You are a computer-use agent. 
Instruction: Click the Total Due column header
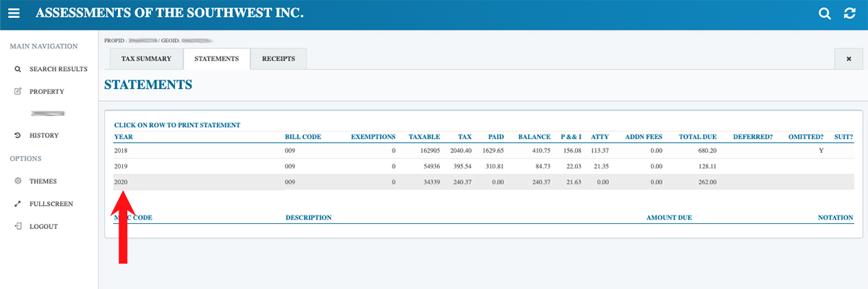[697, 137]
